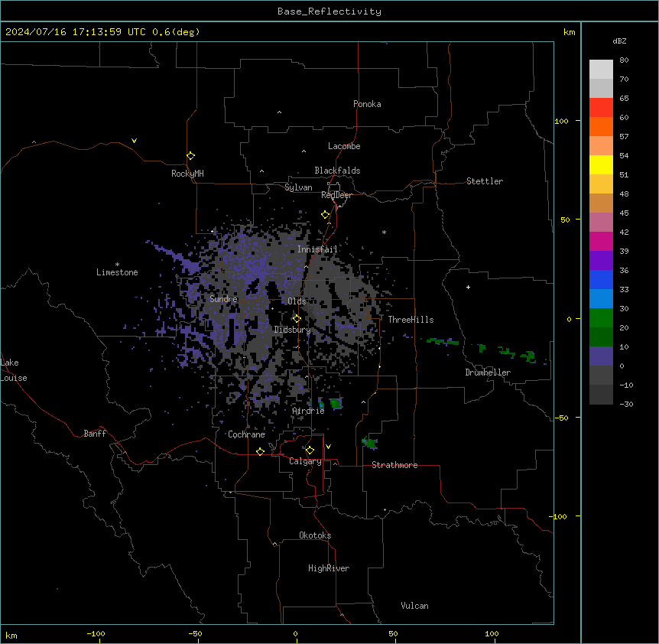Click the Olds label
This screenshot has height=644, width=659.
point(297,301)
